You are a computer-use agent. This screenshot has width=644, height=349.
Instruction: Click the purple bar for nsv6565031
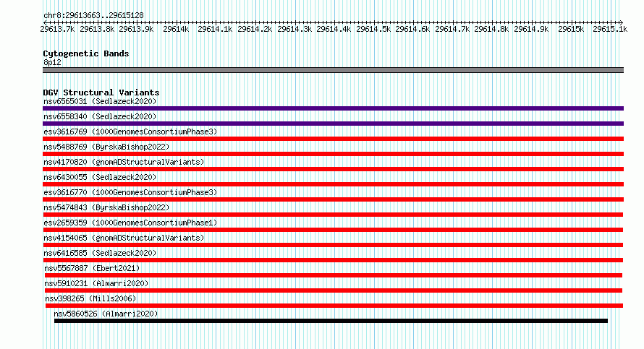pyautogui.click(x=333, y=108)
